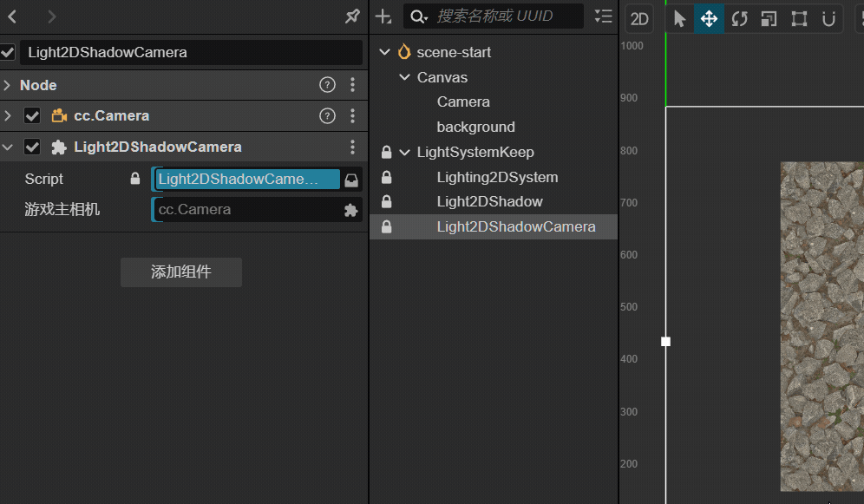The image size is (864, 504).
Task: Click lock icon on LightSystemKeep row
Action: pyautogui.click(x=386, y=152)
